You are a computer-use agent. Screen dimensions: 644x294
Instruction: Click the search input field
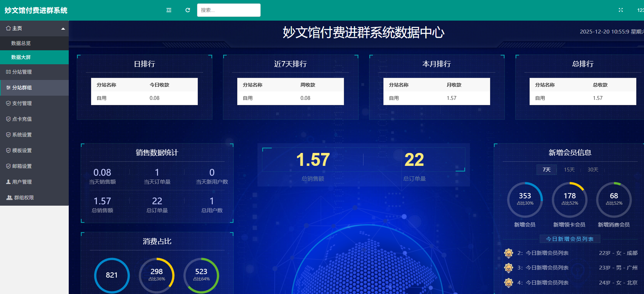pyautogui.click(x=229, y=10)
